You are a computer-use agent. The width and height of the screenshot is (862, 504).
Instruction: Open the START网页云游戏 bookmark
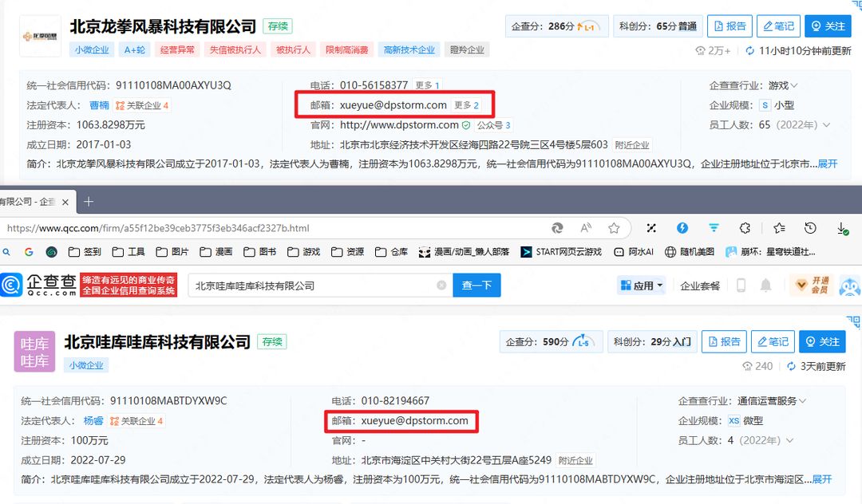(561, 251)
